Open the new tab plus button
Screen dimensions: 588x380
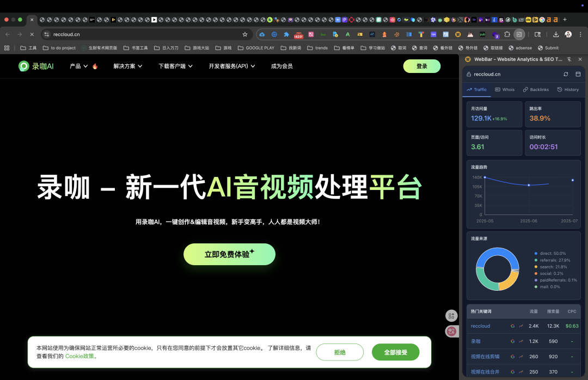[x=565, y=20]
